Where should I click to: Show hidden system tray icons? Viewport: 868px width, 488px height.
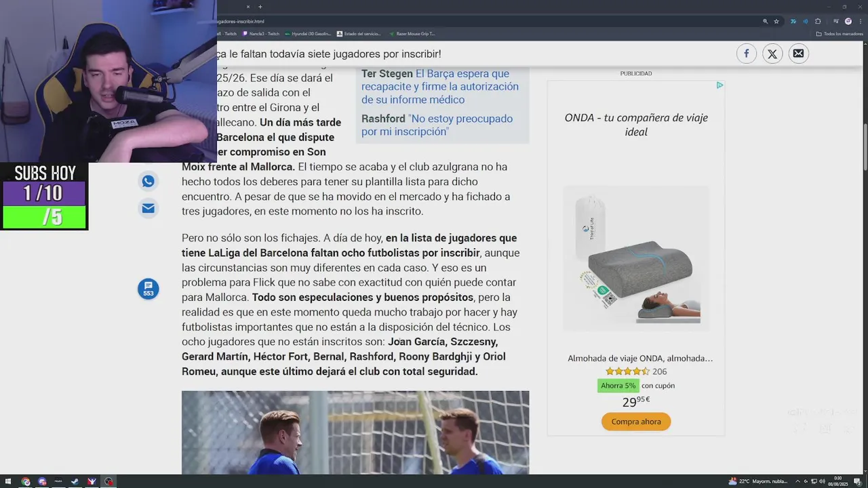[x=797, y=482]
